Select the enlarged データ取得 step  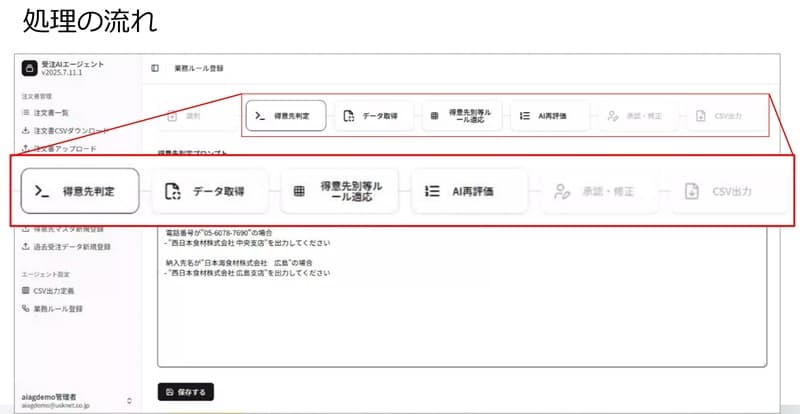click(x=205, y=190)
